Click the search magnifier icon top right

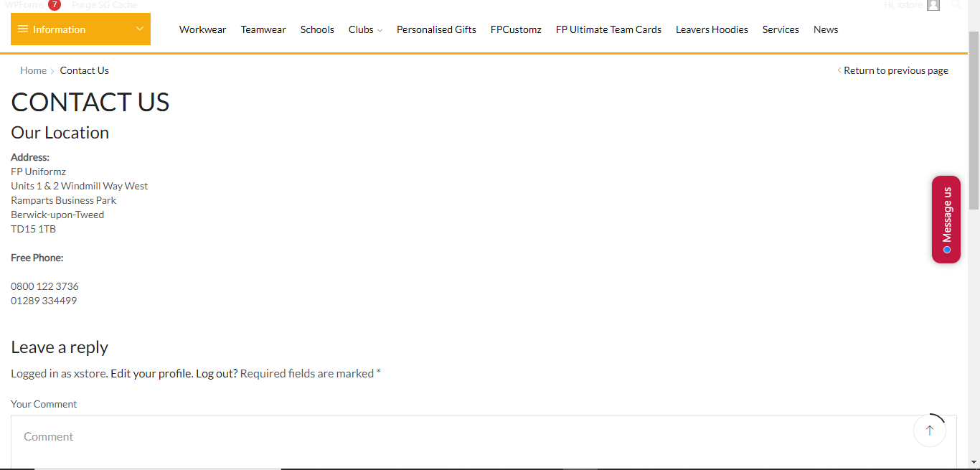956,4
